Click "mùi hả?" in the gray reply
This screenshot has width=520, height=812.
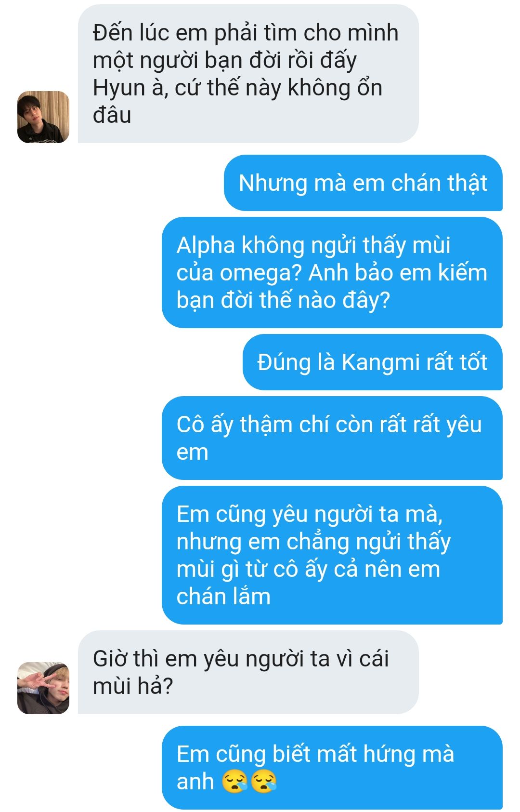coord(132,686)
